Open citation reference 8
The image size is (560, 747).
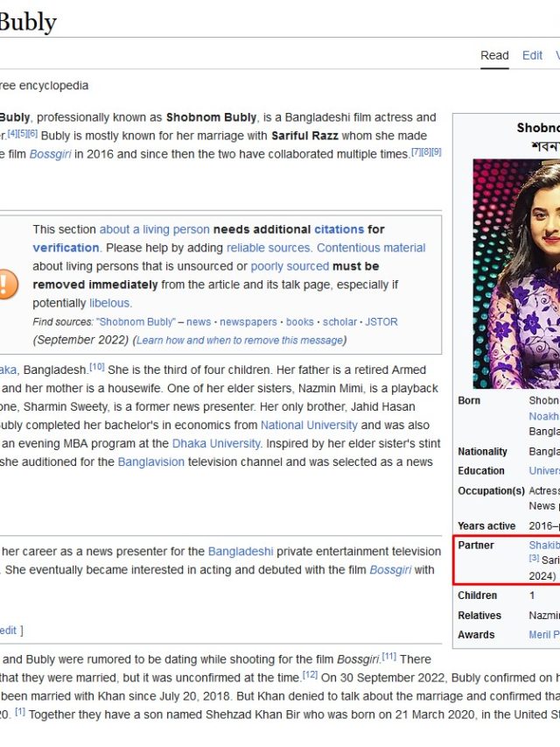tap(426, 152)
